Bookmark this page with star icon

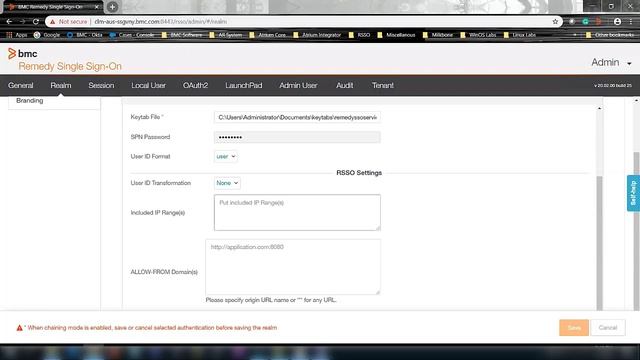click(555, 22)
